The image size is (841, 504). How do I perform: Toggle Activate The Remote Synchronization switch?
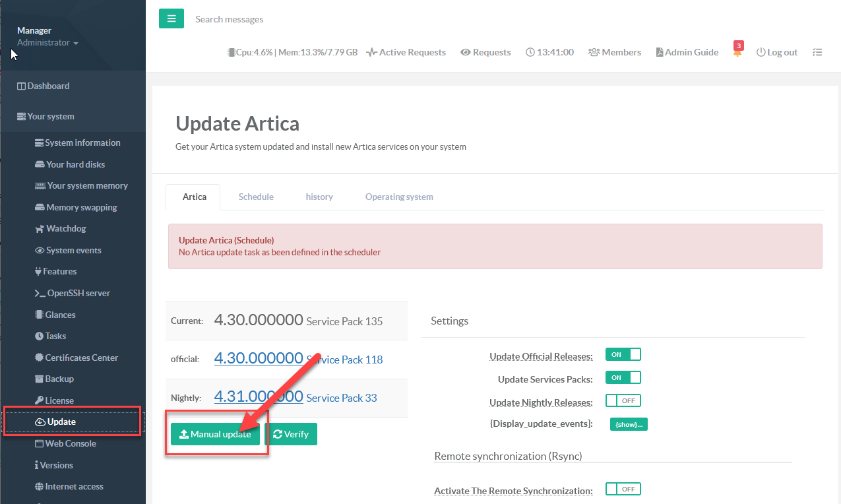(623, 489)
